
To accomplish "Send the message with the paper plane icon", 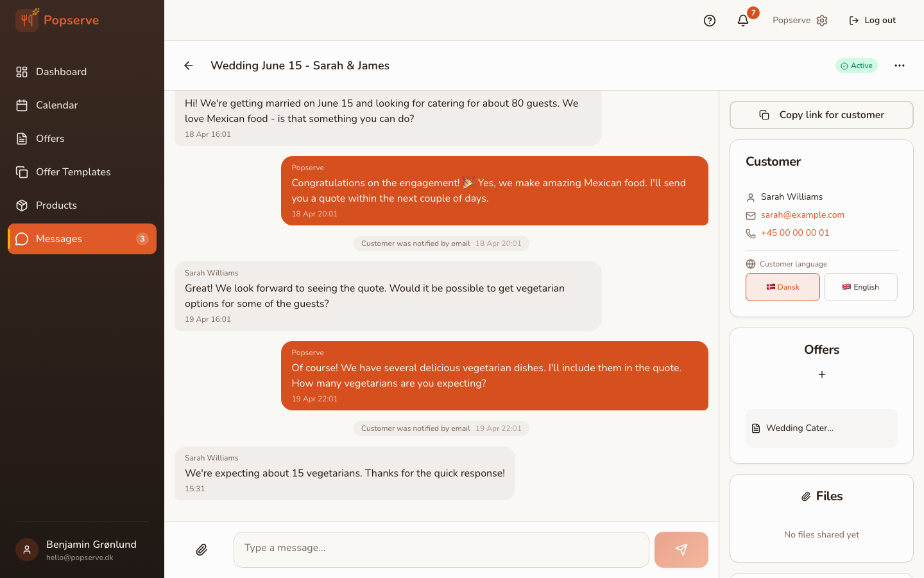I will tap(681, 550).
